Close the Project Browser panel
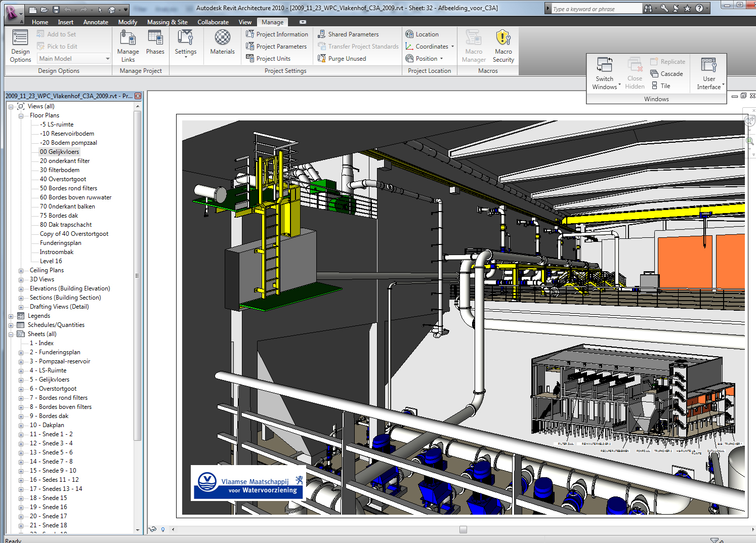The width and height of the screenshot is (756, 543). (138, 96)
